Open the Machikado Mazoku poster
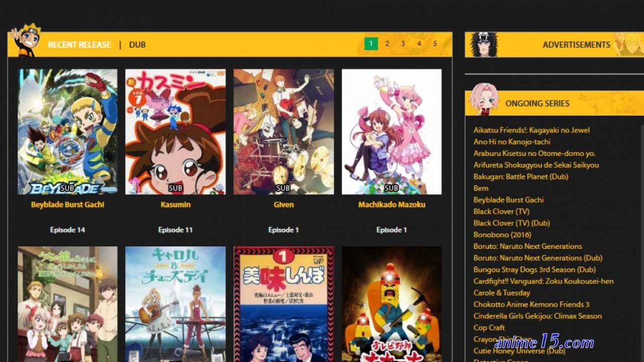Viewport: 644px width, 362px height. point(391,131)
